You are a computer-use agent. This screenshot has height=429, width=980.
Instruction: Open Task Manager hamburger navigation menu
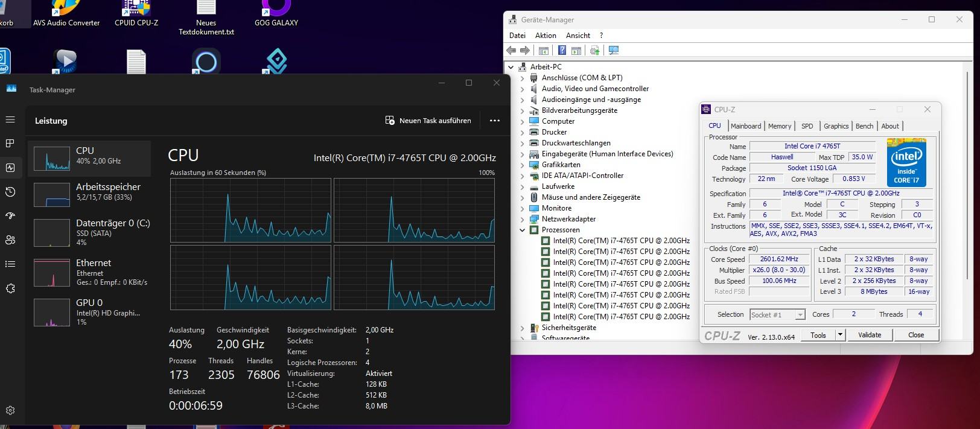pyautogui.click(x=10, y=119)
